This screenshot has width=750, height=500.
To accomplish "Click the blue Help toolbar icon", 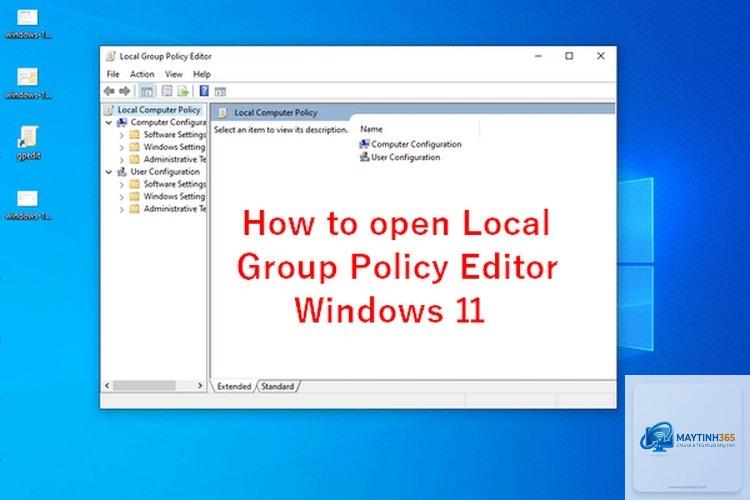I will 204,91.
